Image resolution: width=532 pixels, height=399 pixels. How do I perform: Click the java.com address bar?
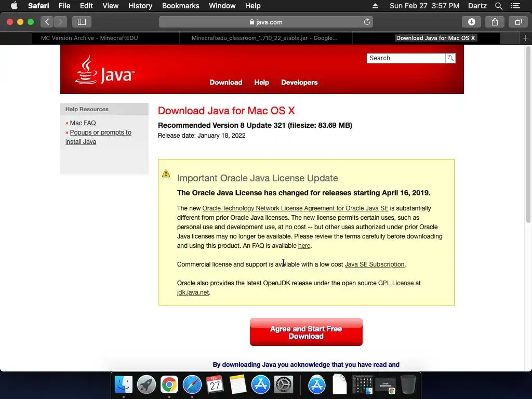(x=265, y=22)
